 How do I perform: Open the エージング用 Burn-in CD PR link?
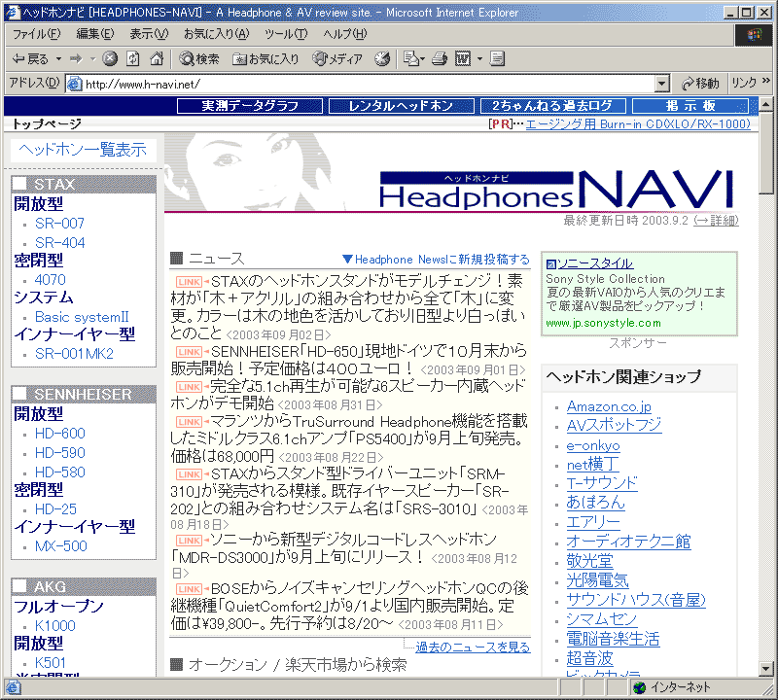point(638,123)
